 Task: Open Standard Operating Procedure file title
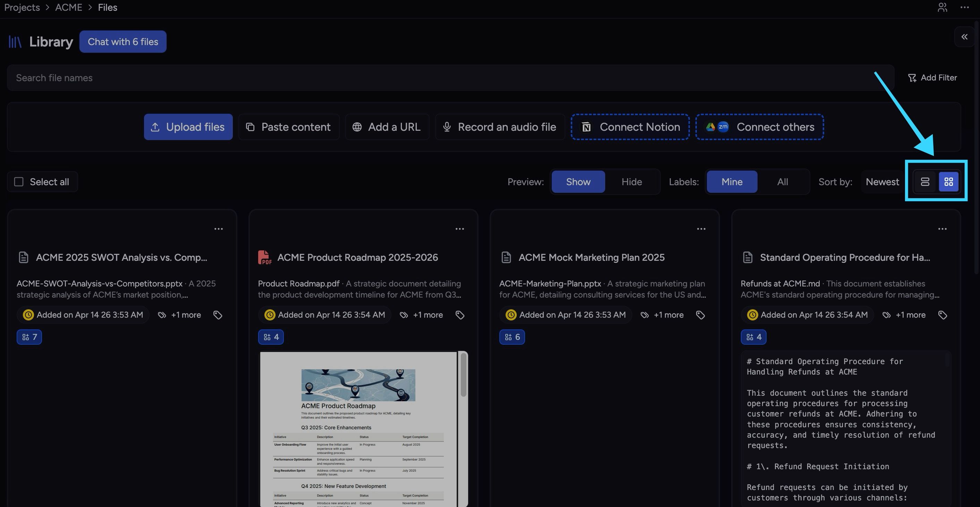pos(845,257)
